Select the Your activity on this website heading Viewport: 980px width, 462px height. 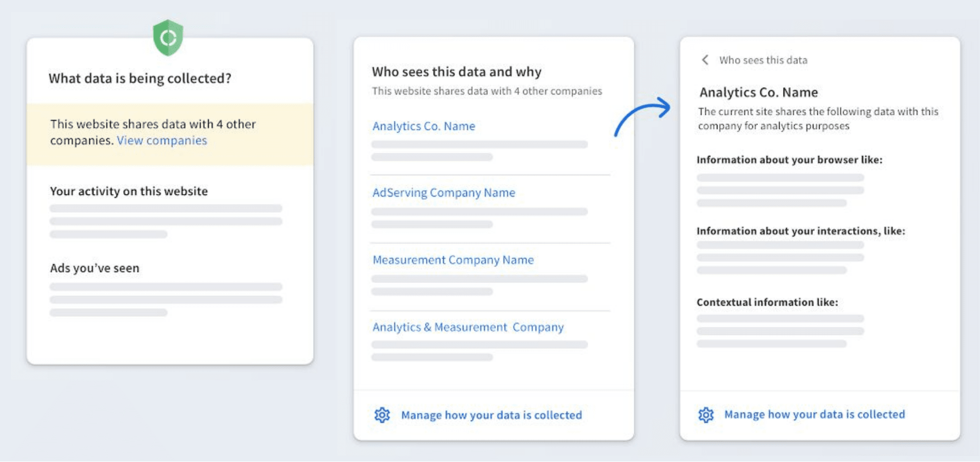point(129,191)
